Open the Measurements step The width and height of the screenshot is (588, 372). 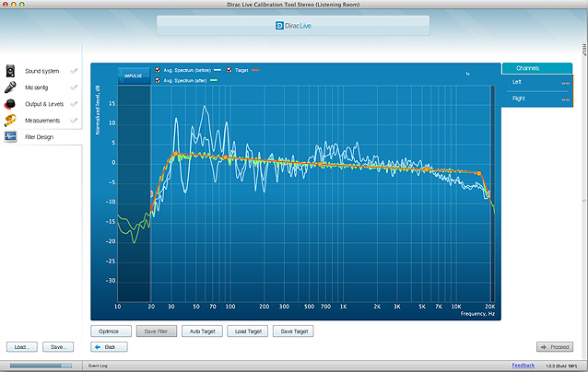41,121
